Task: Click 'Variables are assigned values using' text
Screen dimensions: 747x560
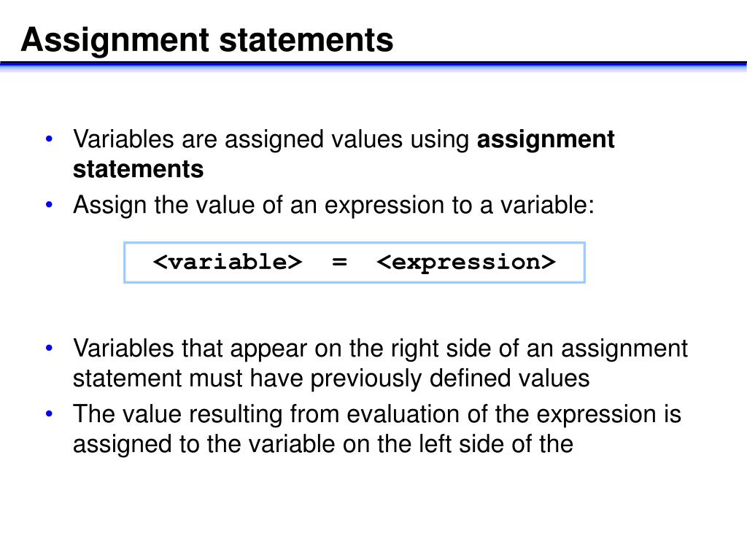Action: [271, 141]
